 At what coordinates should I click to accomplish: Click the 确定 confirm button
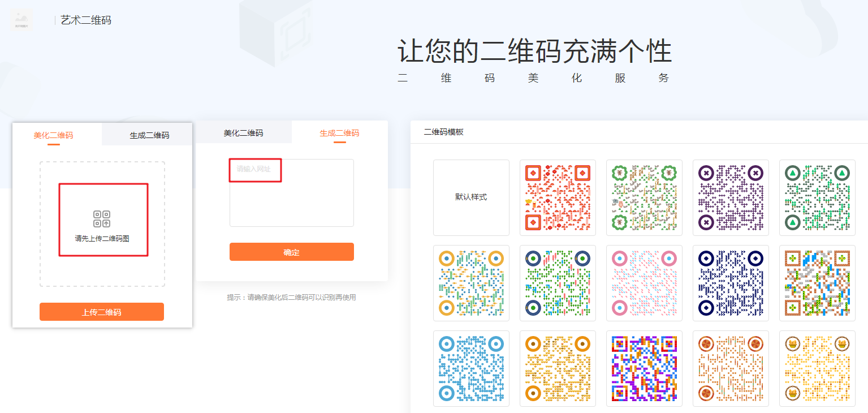[292, 252]
